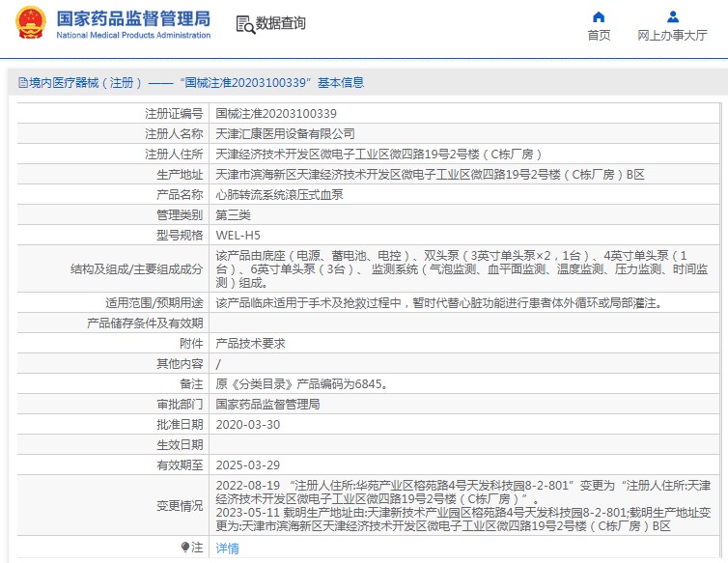Select approval date 2020-03-30

coord(248,425)
